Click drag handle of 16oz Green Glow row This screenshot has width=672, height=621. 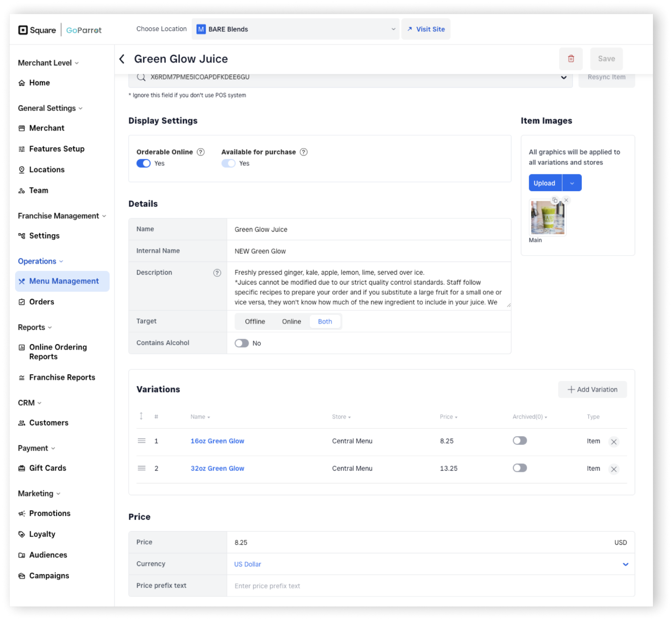pyautogui.click(x=142, y=441)
